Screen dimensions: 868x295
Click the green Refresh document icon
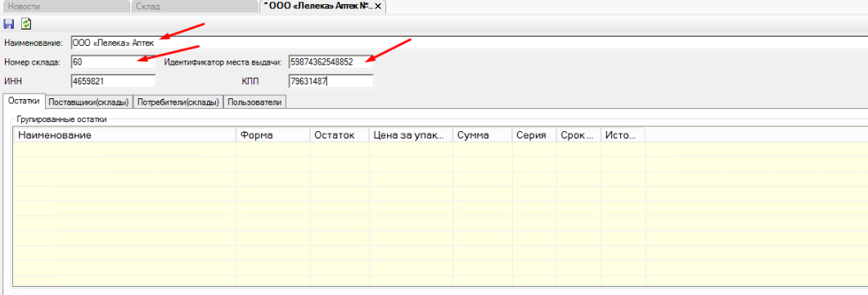[26, 24]
